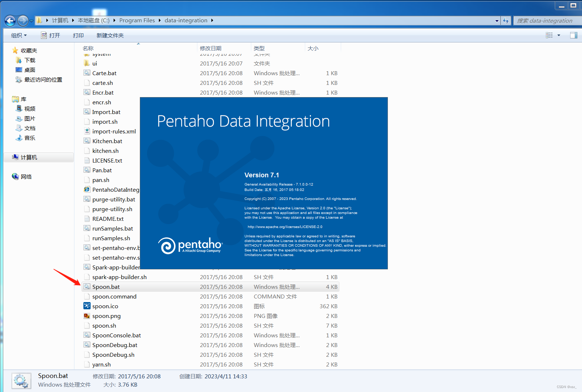Click the refresh button beside address bar

tap(506, 20)
